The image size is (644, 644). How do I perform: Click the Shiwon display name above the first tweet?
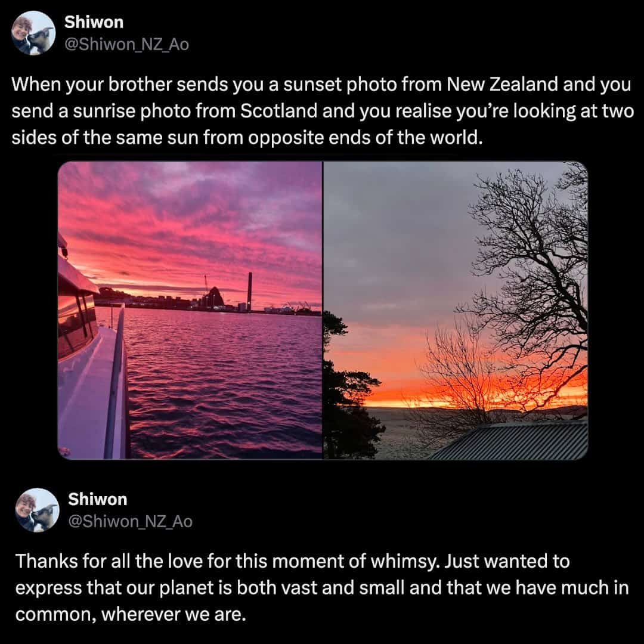coord(94,22)
